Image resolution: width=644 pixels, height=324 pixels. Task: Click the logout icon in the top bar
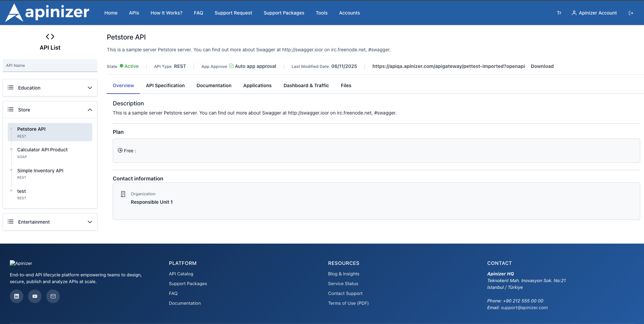[x=631, y=13]
